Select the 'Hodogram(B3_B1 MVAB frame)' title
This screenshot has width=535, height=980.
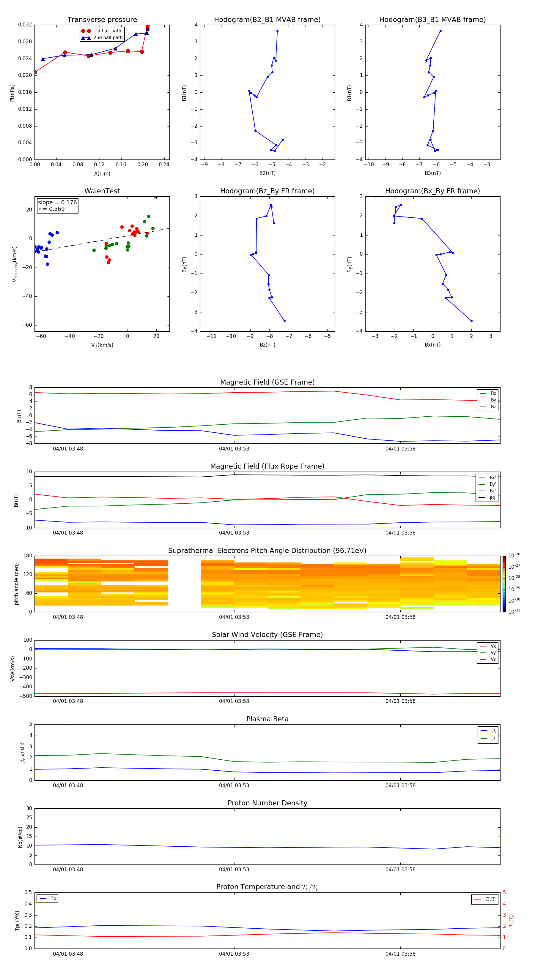[432, 20]
